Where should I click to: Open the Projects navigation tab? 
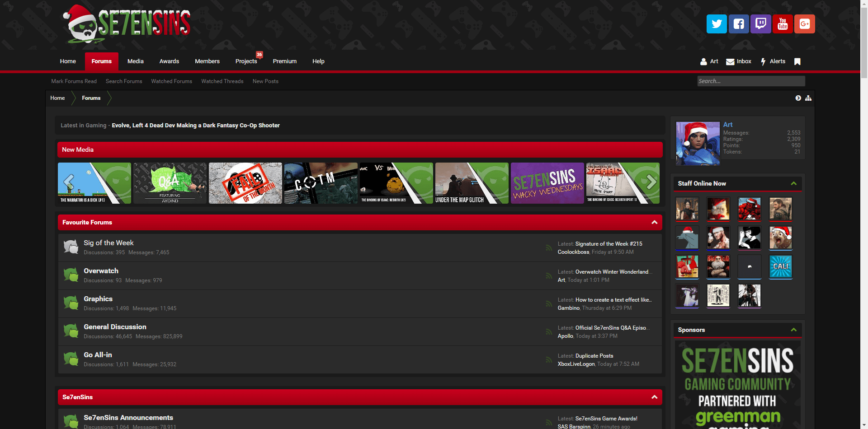tap(246, 61)
